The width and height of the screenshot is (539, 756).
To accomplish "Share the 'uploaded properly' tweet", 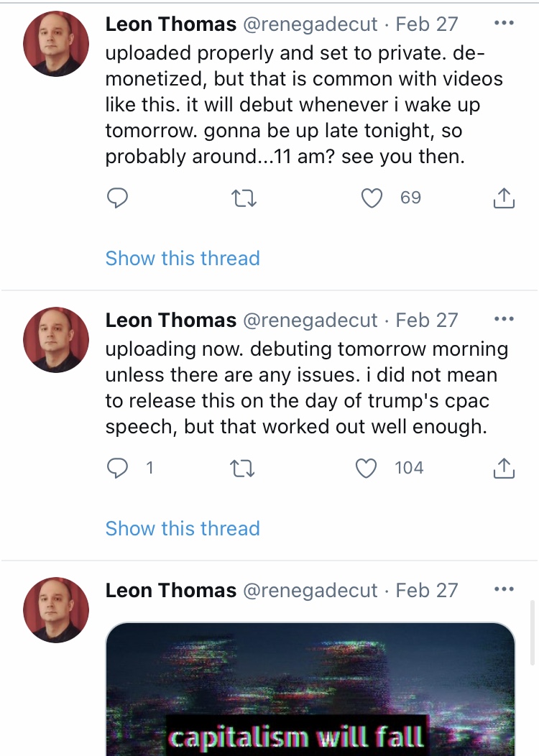I will (504, 198).
